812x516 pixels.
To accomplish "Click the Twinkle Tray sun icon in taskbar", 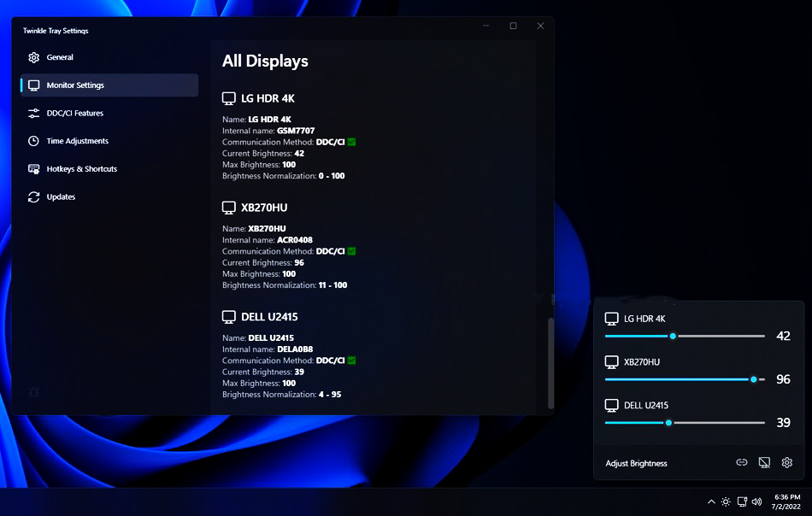I will [726, 501].
